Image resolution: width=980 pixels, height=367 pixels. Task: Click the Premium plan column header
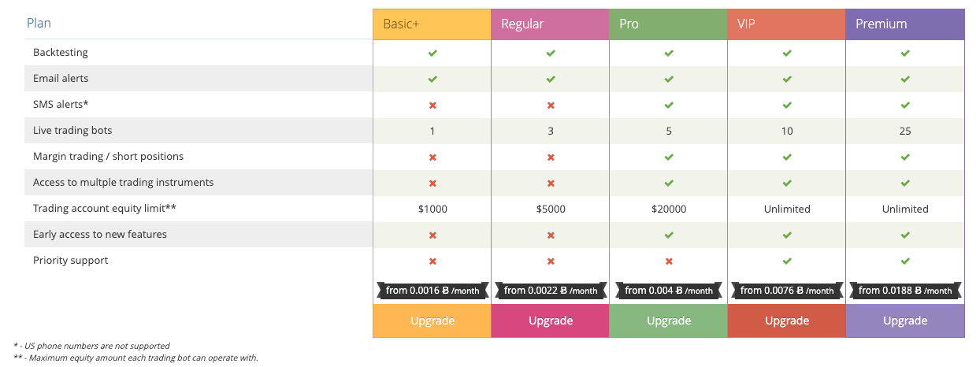tap(904, 24)
